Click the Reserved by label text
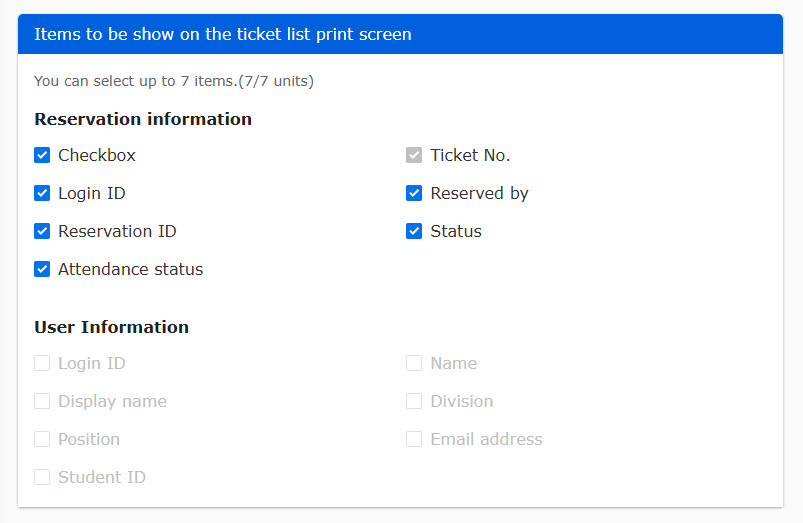The width and height of the screenshot is (803, 523). [479, 194]
